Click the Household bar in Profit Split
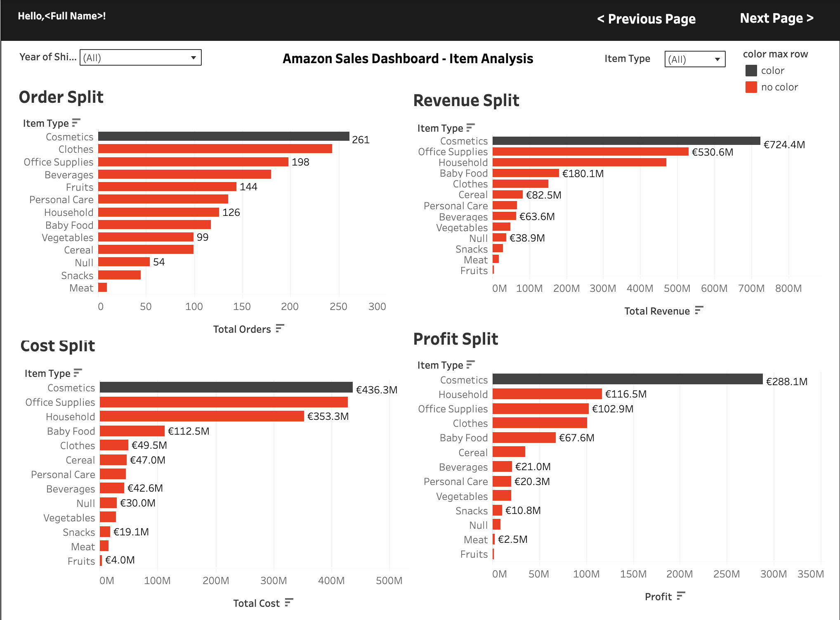This screenshot has height=620, width=840. [x=547, y=394]
